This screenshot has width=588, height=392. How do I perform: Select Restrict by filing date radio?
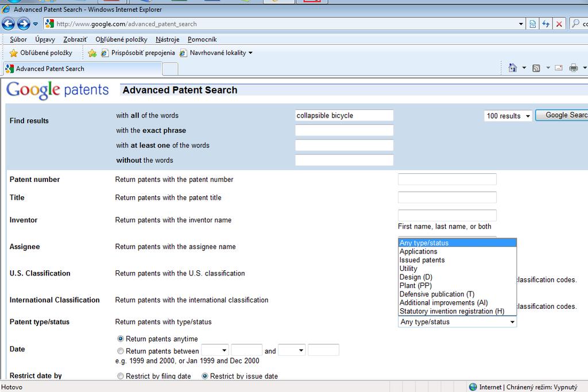(x=121, y=376)
